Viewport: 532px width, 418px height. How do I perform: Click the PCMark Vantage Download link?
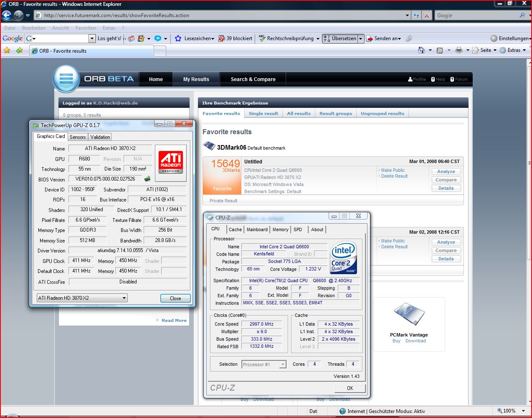[415, 341]
